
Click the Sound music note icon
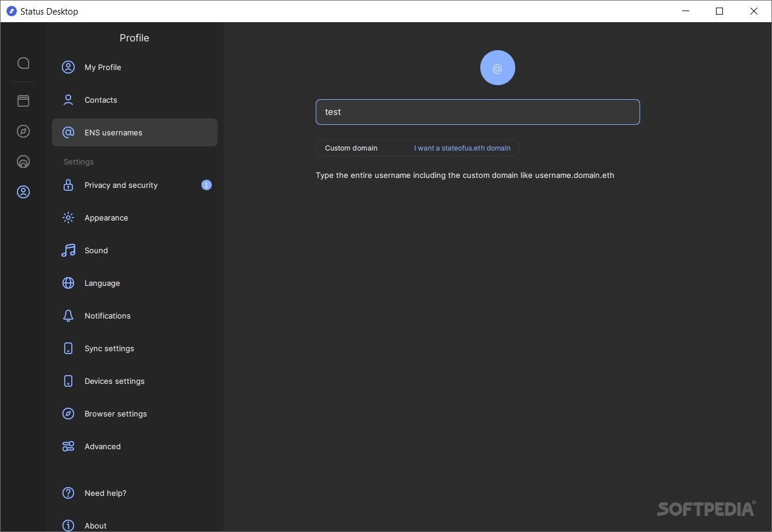pos(68,250)
